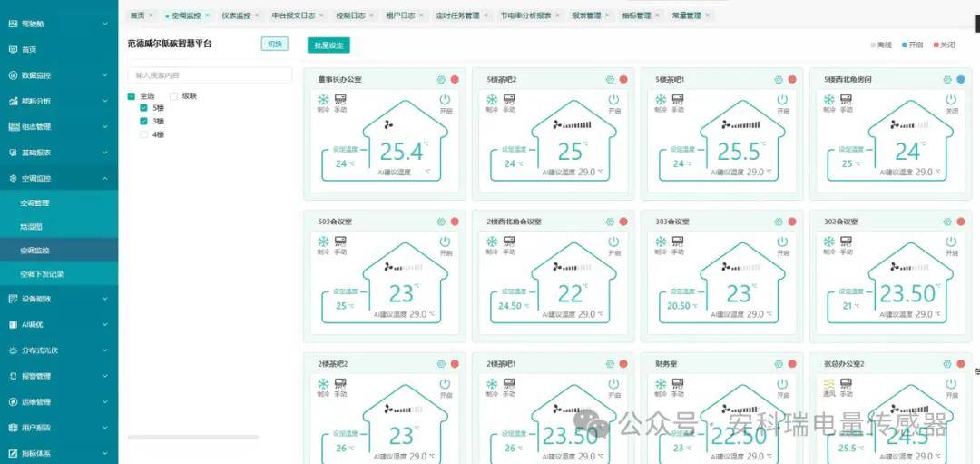Click the 手动 mode icon on 董事长办公室
Screen dimensions: 980x464
coord(340,100)
